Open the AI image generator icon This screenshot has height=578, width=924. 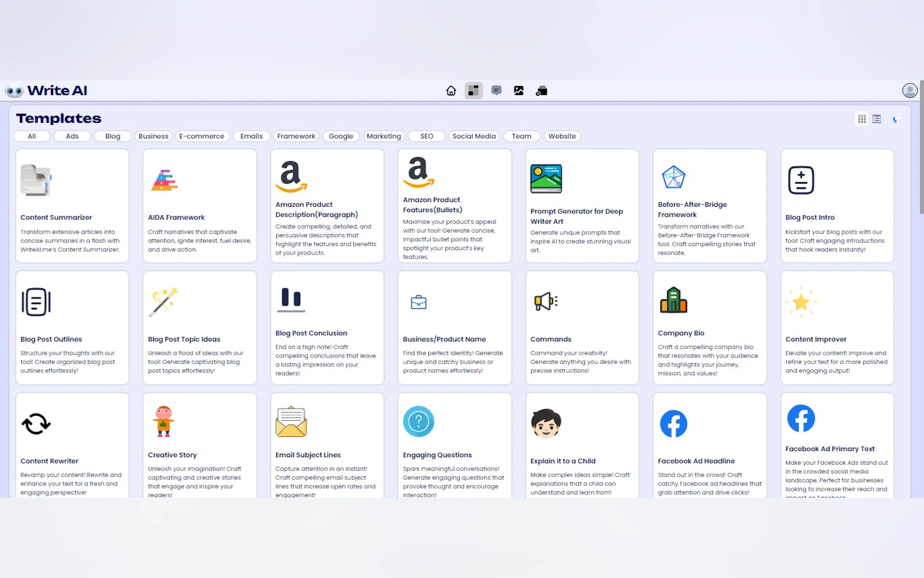[518, 91]
